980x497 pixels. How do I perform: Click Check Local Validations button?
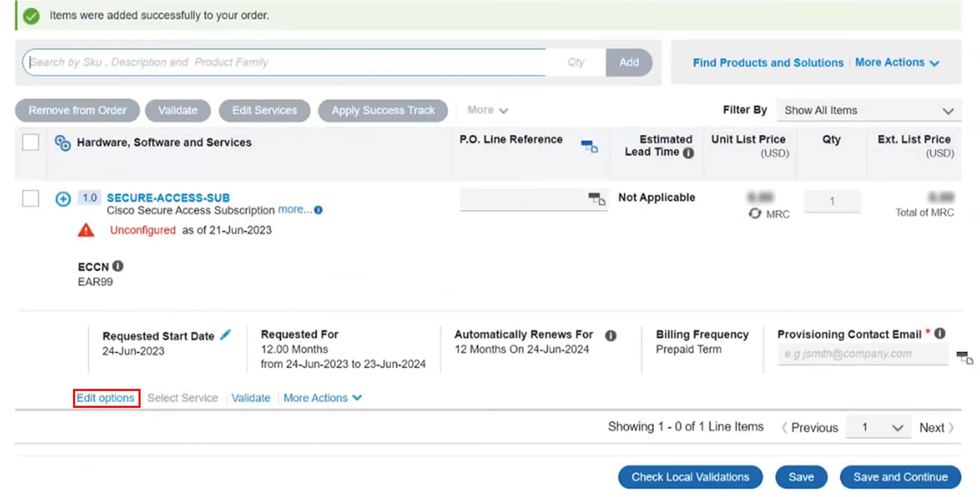click(690, 477)
